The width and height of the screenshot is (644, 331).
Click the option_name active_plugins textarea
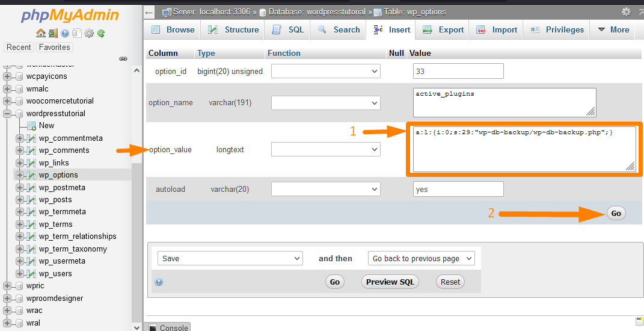pos(504,103)
